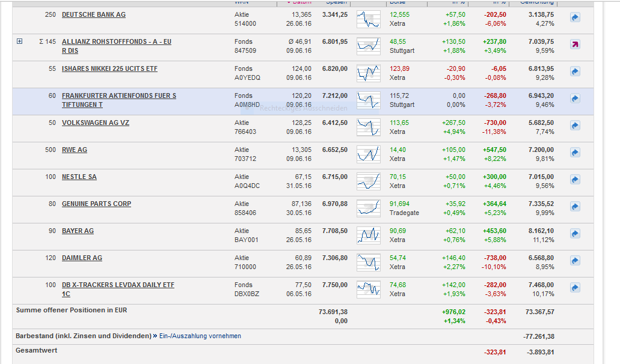This screenshot has height=364, width=620.
Task: Select the WKN 514000 for Deutsche Bank
Action: point(245,23)
